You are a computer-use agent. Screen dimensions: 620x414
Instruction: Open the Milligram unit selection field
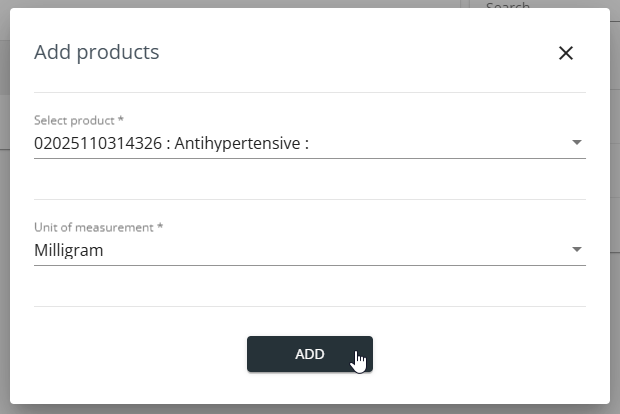310,250
